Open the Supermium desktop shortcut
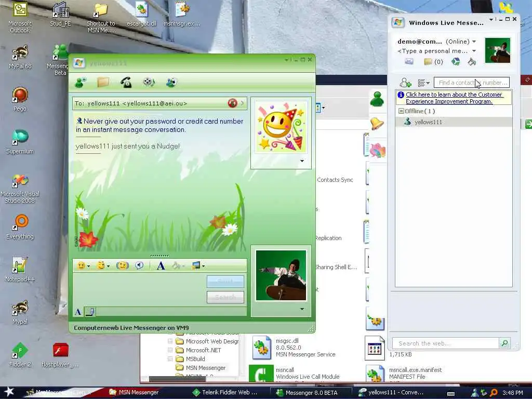The height and width of the screenshot is (399, 532). (x=20, y=142)
